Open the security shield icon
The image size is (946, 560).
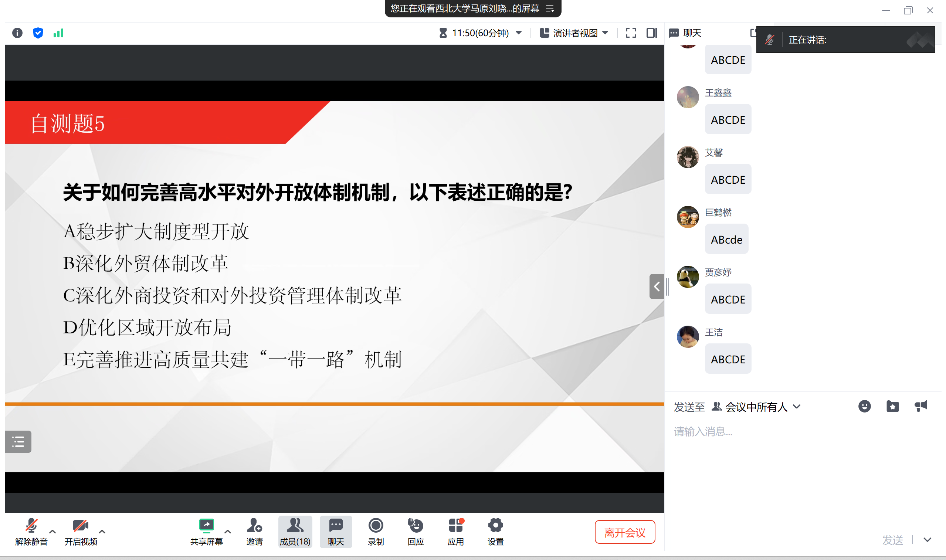click(38, 33)
